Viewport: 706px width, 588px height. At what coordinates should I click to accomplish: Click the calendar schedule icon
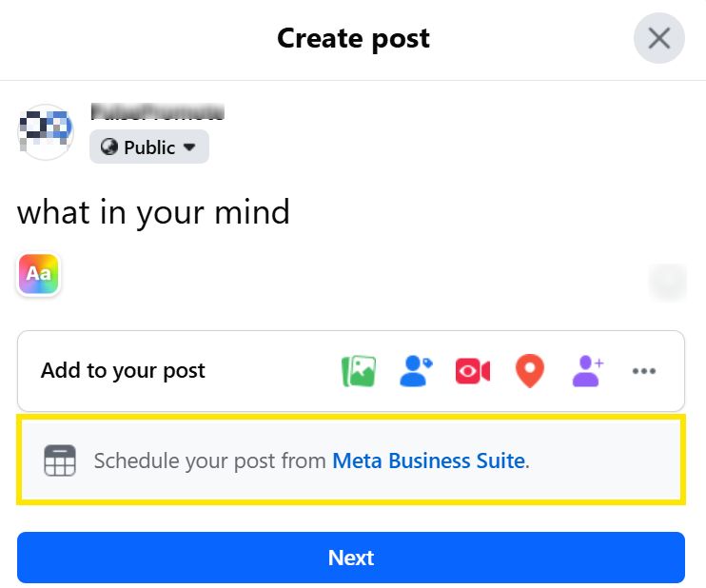pos(59,461)
